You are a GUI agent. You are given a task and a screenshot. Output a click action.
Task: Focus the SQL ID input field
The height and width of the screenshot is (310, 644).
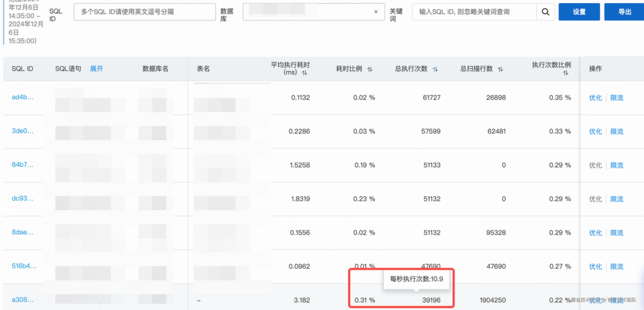click(144, 12)
